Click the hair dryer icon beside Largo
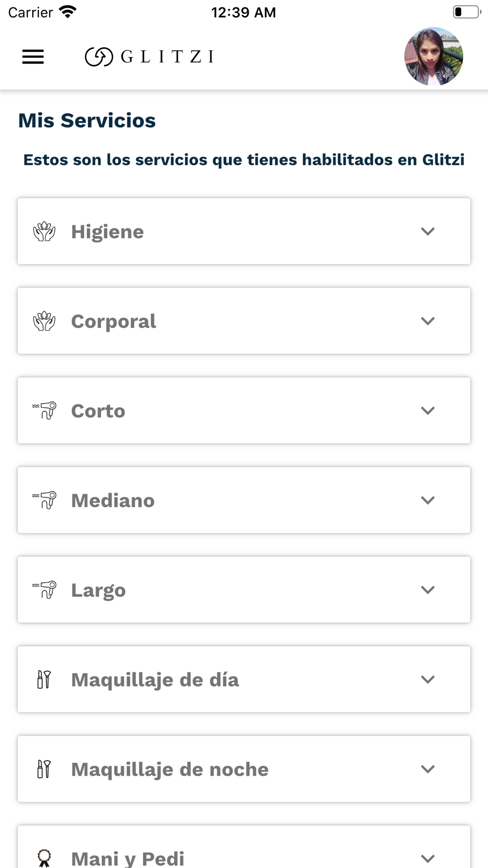 [44, 590]
